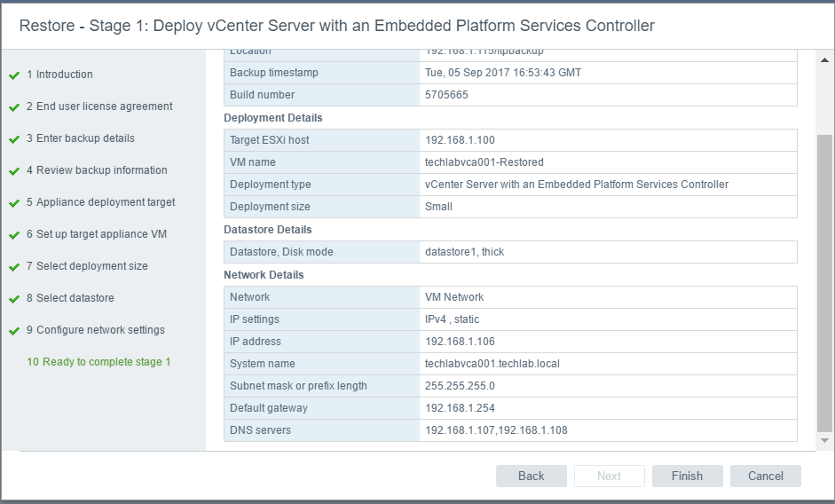Click the Build number label
Screen dimensions: 835x504
pyautogui.click(x=262, y=95)
